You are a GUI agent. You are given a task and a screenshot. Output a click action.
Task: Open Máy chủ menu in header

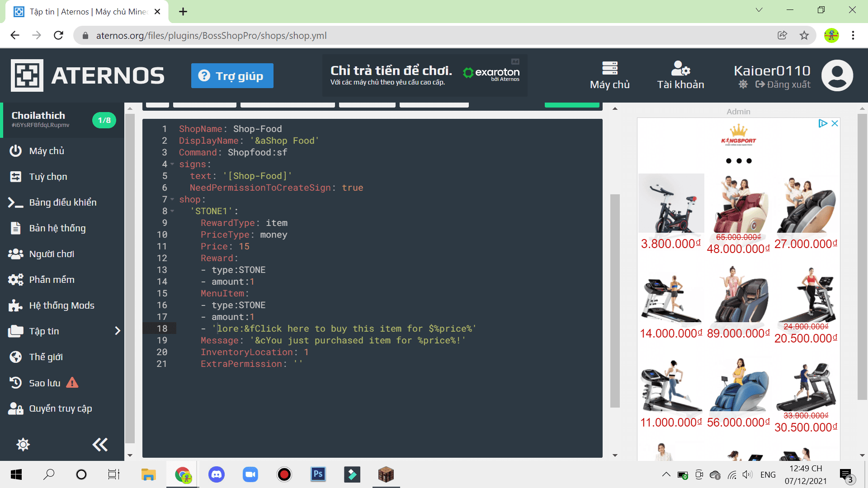[609, 75]
